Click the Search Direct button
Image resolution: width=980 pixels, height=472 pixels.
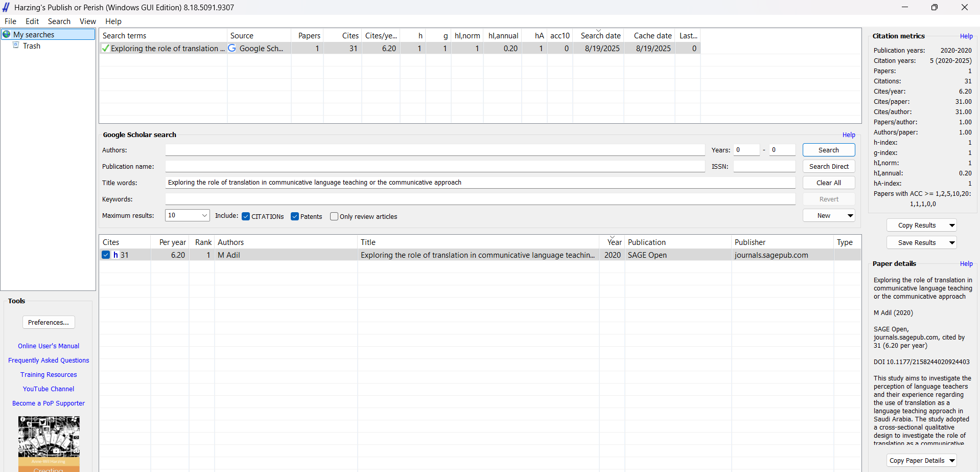tap(829, 166)
